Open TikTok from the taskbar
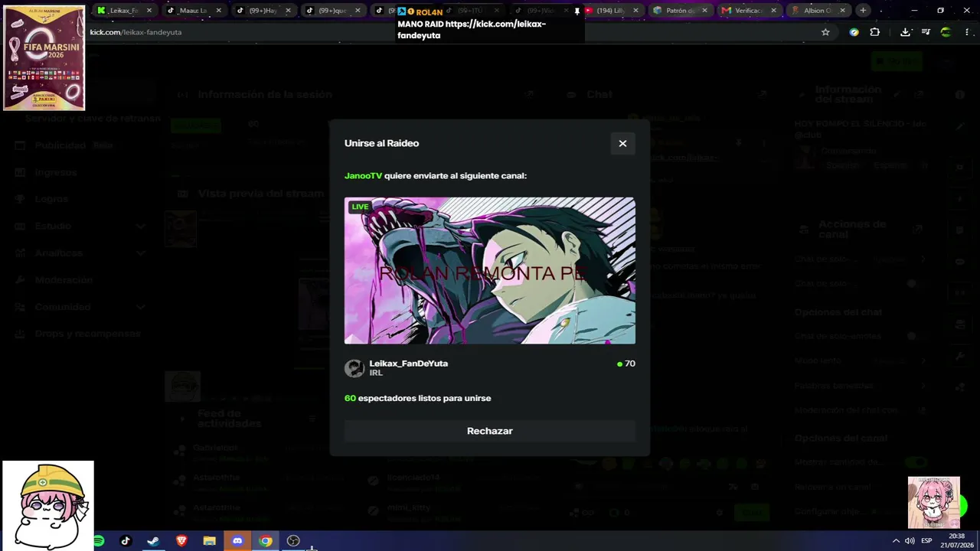 tap(126, 541)
